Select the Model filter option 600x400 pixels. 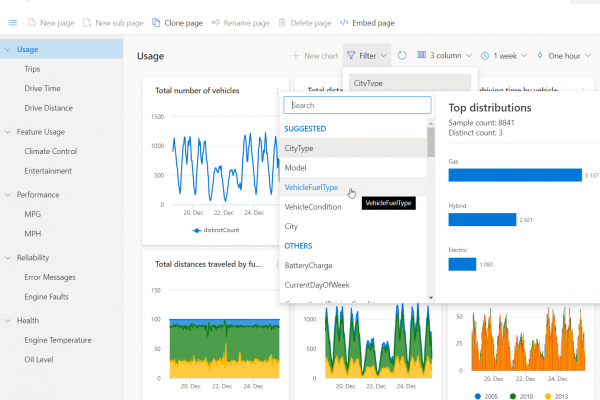353,168
